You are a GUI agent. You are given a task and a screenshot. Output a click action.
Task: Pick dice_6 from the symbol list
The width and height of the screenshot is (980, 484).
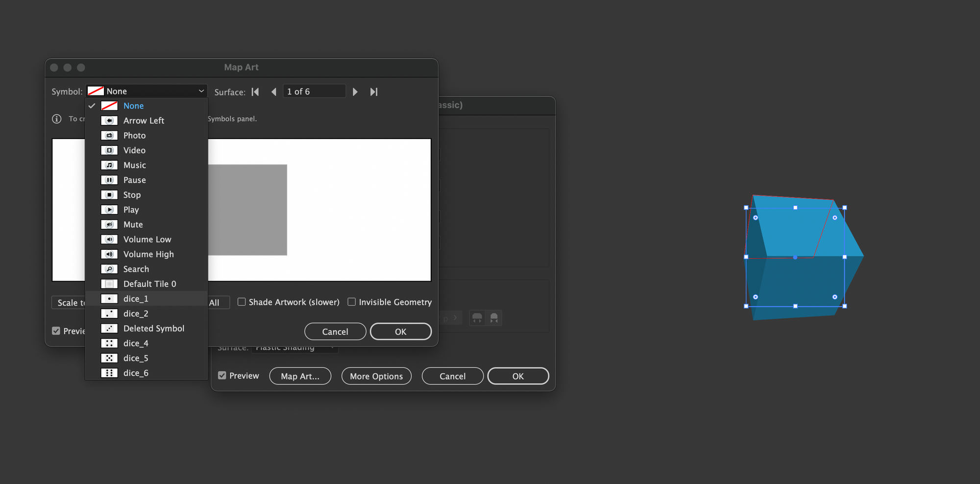pyautogui.click(x=147, y=373)
